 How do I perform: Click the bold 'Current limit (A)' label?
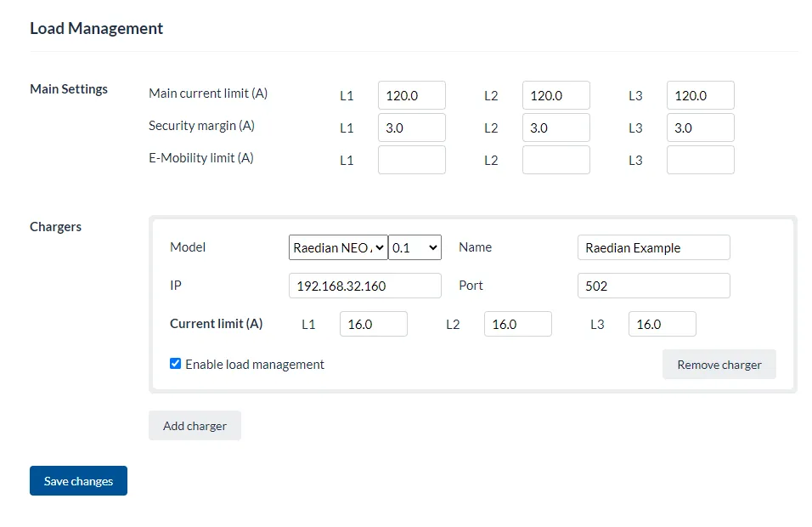[x=216, y=324]
